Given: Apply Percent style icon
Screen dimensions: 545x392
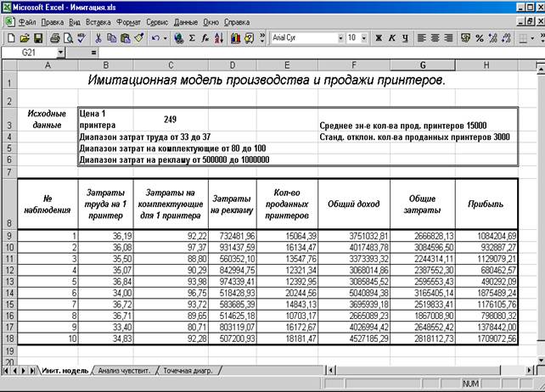Looking at the screenshot, I should pos(480,38).
